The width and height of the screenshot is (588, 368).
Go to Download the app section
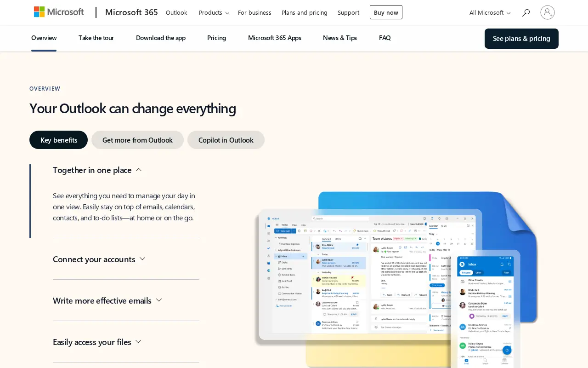pyautogui.click(x=161, y=38)
